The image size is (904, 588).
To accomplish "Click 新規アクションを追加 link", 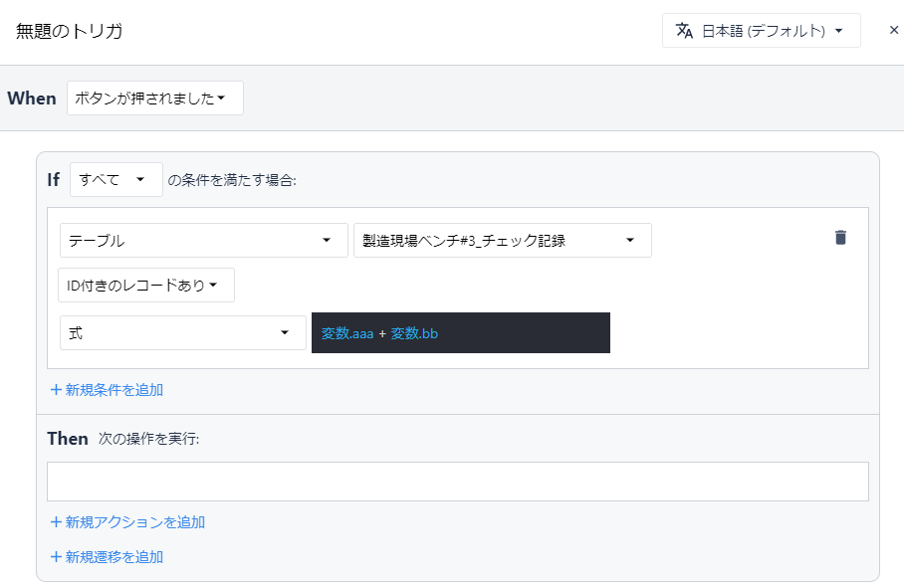I will click(128, 522).
